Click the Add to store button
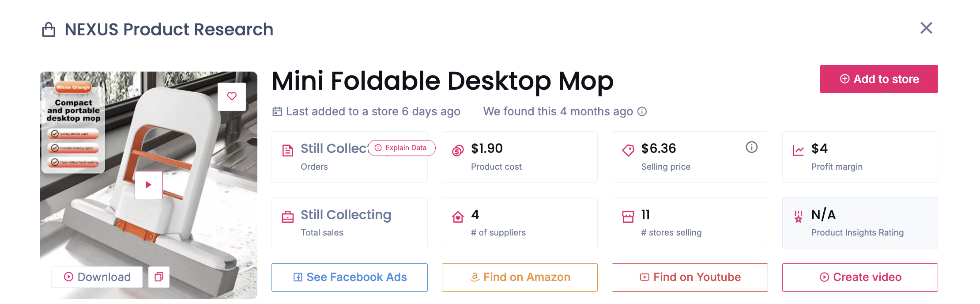Viewport: 980px width, 304px height. coord(878,79)
